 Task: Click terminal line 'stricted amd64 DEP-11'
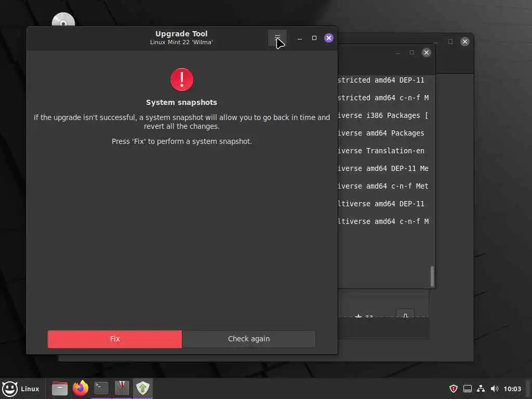point(381,81)
